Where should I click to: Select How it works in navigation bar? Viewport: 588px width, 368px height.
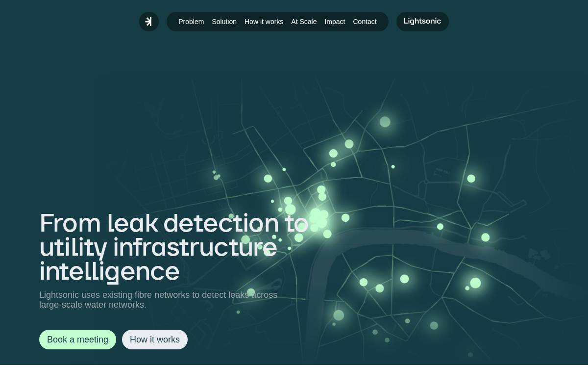click(264, 22)
